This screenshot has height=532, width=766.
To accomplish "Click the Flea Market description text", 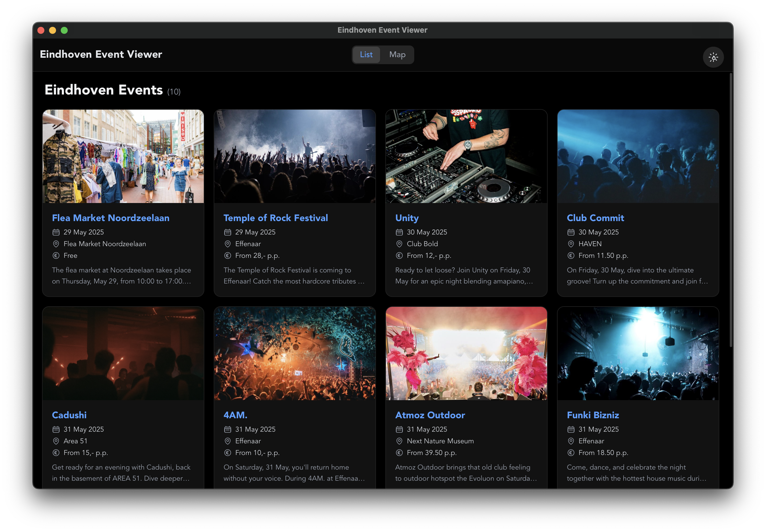I will click(122, 275).
